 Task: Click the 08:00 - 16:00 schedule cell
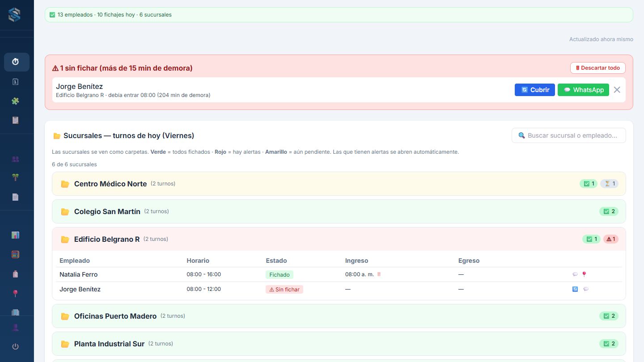click(204, 274)
